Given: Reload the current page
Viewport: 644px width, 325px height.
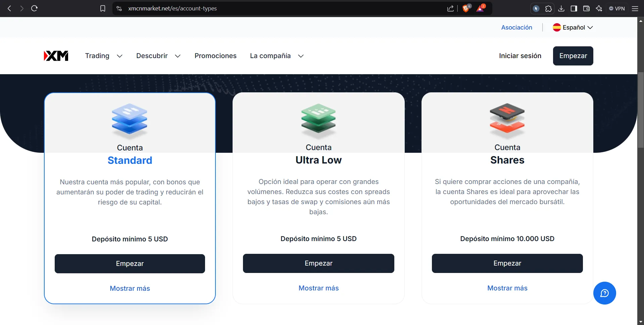Looking at the screenshot, I should pyautogui.click(x=34, y=8).
